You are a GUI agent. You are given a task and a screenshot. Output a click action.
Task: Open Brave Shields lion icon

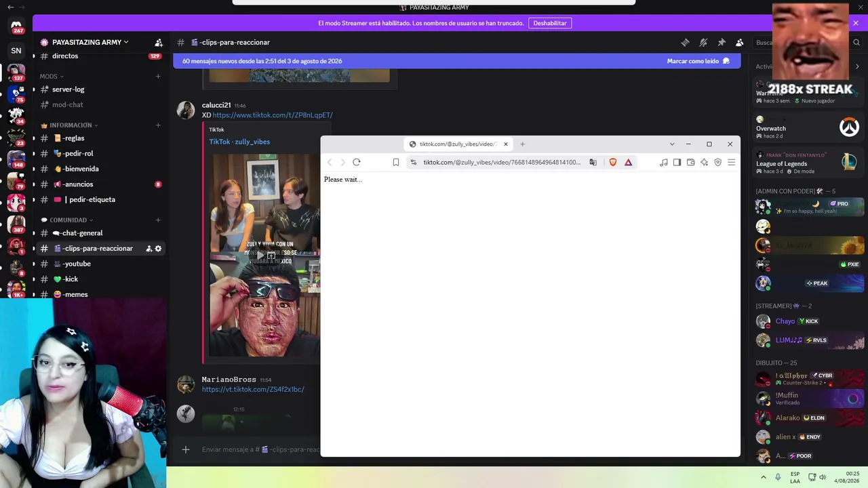tap(613, 162)
